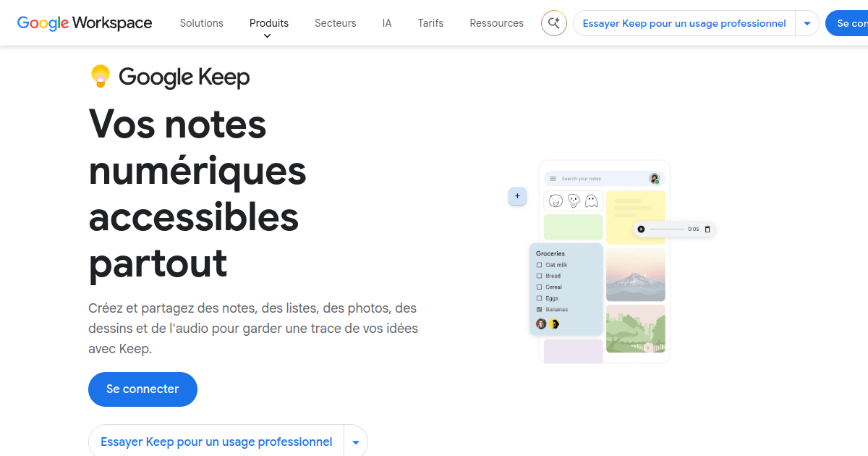Click the 0:05 audio duration label
Image resolution: width=868 pixels, height=456 pixels.
693,229
